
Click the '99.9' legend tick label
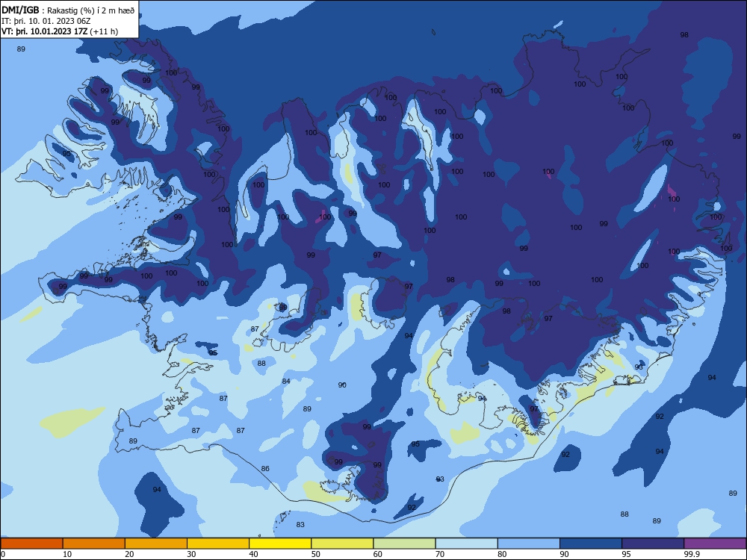click(x=692, y=554)
